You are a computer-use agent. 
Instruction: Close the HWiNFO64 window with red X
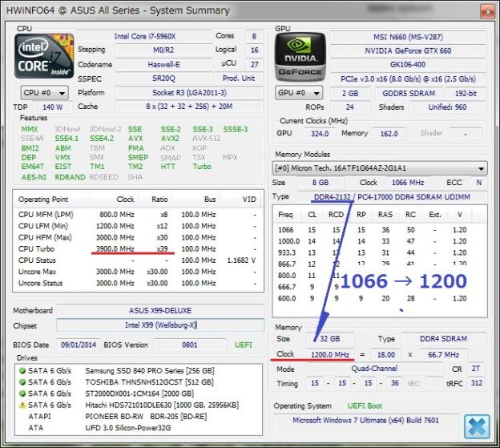click(x=488, y=12)
